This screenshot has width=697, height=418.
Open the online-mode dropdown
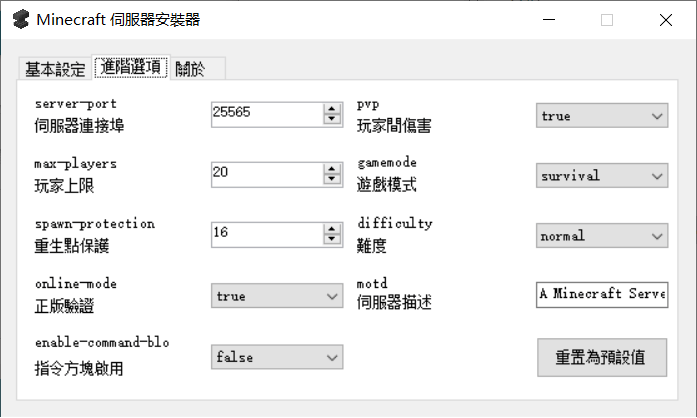[277, 296]
